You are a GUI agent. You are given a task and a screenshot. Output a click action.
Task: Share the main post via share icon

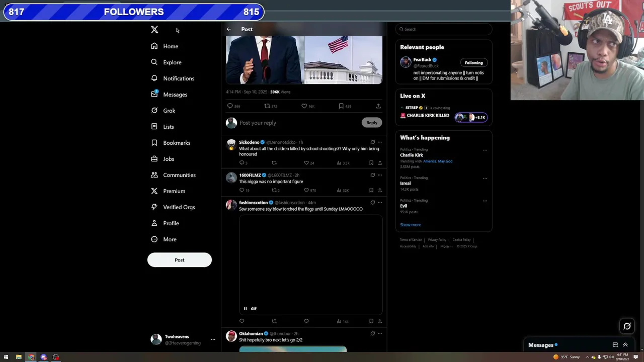point(378,106)
